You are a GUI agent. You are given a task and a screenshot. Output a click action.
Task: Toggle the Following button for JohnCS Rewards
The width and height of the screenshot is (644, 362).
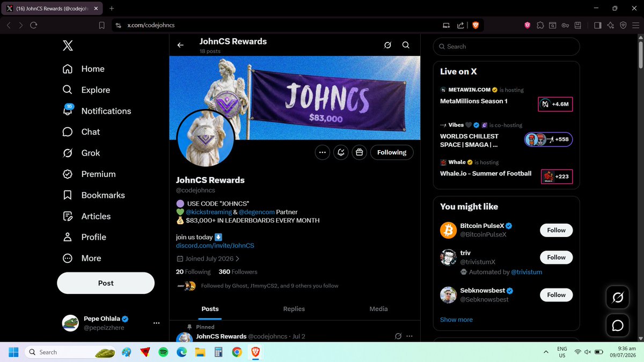pyautogui.click(x=392, y=152)
